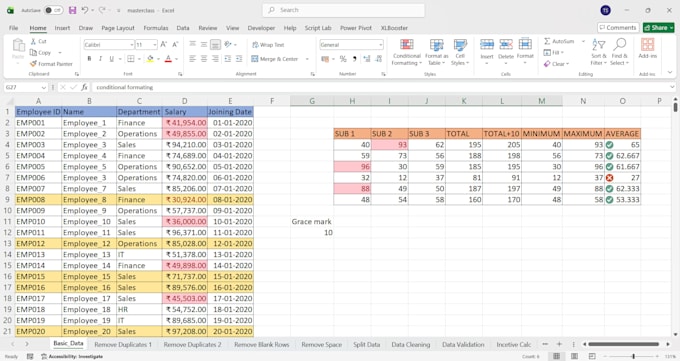Click the Increase Indent icon
Viewport: 680px width, 361px height.
239,59
